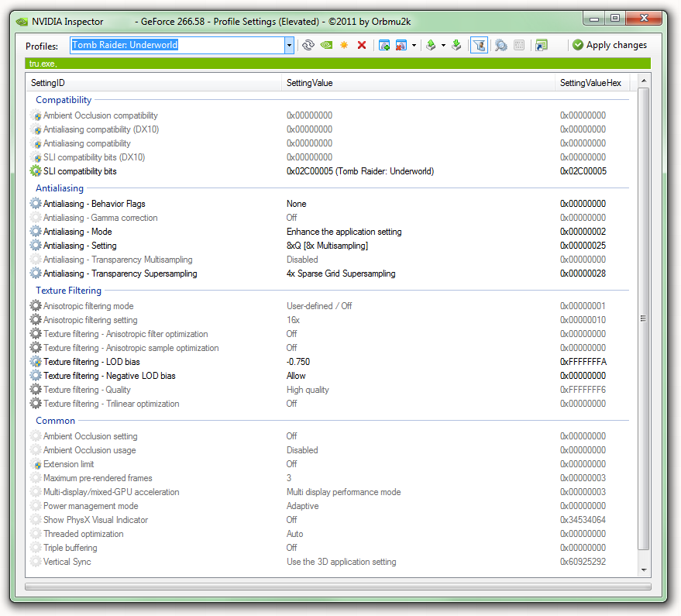Delete the profile with red X icon
The width and height of the screenshot is (681, 616).
click(x=361, y=45)
